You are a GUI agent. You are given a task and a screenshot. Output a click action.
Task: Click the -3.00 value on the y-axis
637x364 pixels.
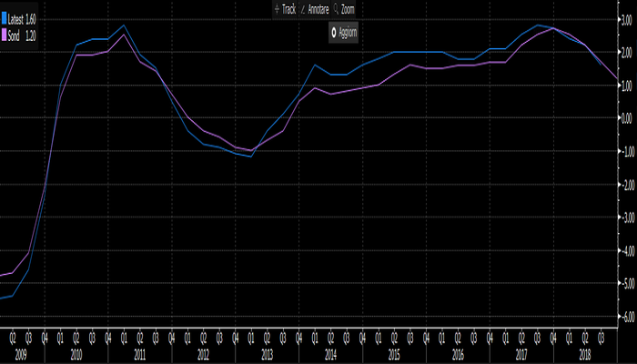pos(625,217)
